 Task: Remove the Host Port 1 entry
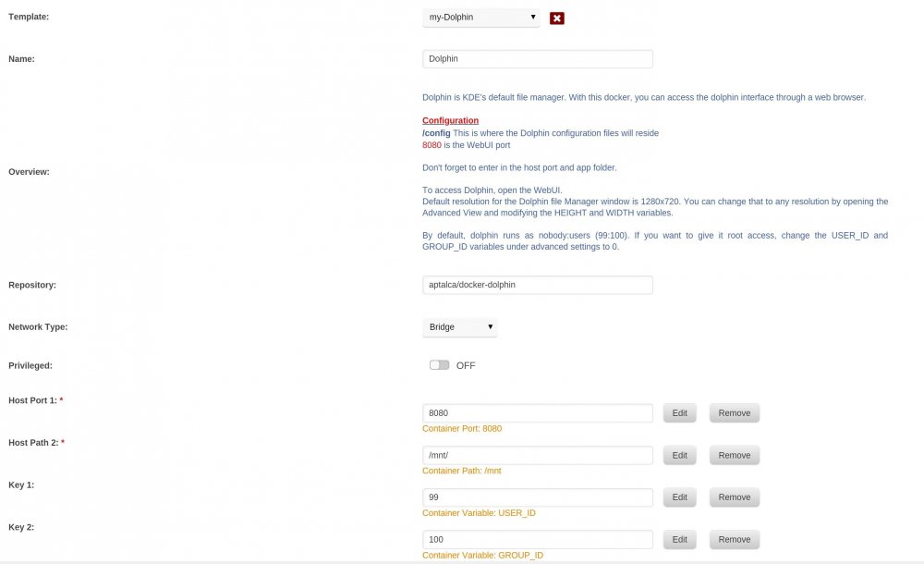click(x=735, y=413)
